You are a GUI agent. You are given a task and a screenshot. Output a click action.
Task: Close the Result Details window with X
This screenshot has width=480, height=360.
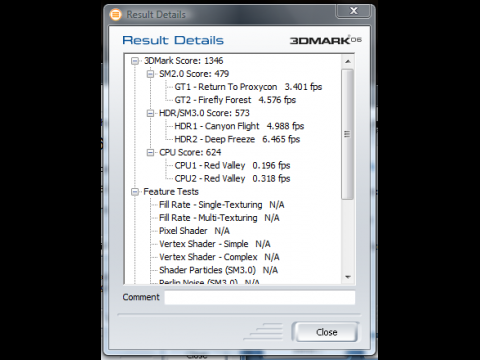tap(353, 11)
